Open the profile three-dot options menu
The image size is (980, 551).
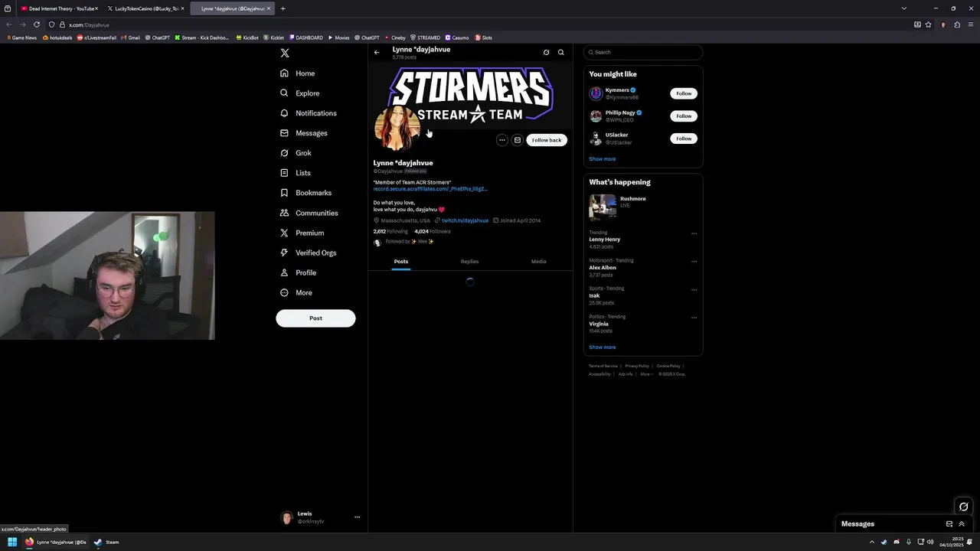pos(501,140)
